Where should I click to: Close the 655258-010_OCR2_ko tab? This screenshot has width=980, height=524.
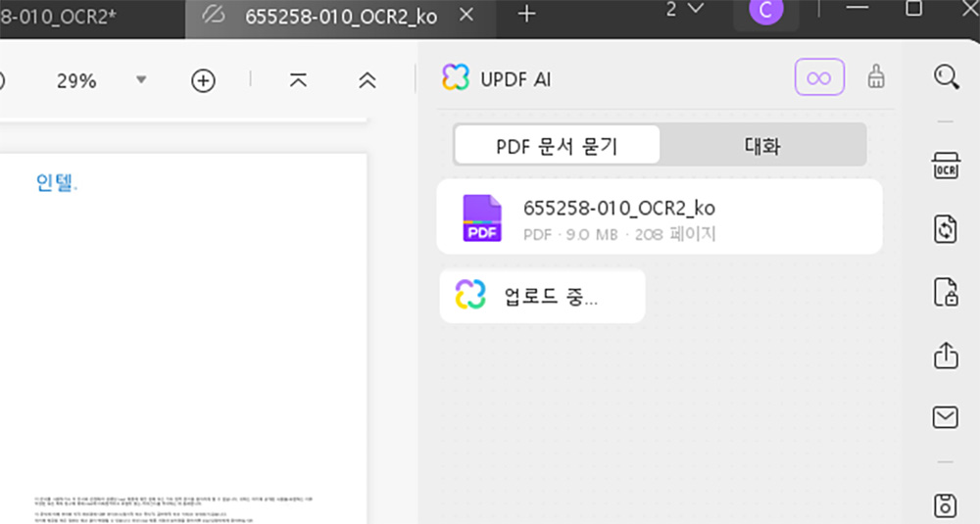coord(466,15)
